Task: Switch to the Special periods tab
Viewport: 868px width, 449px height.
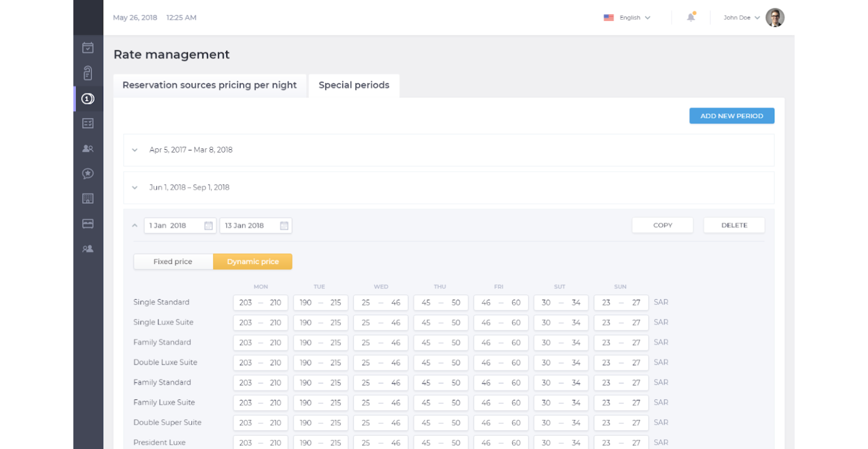Action: click(x=354, y=85)
